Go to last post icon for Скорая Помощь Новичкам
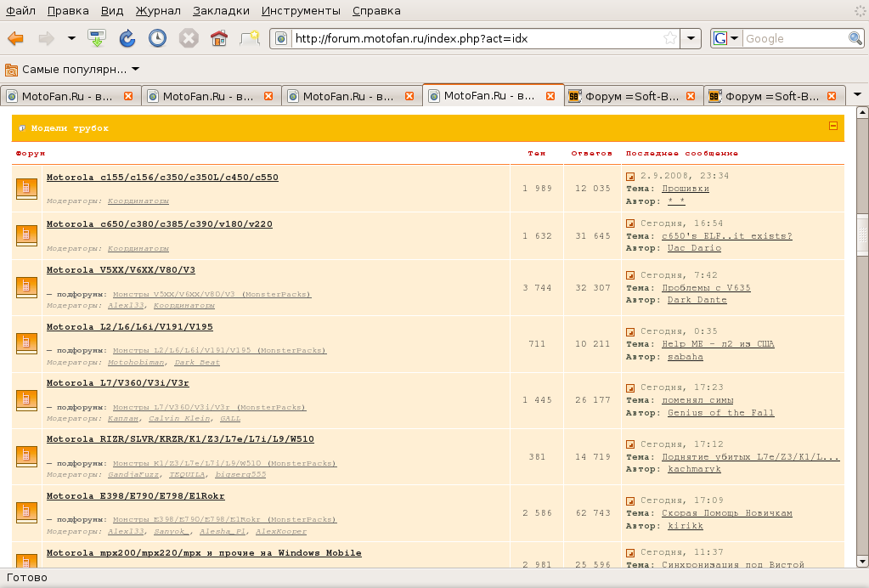Viewport: 869px width, 588px height. [x=630, y=500]
